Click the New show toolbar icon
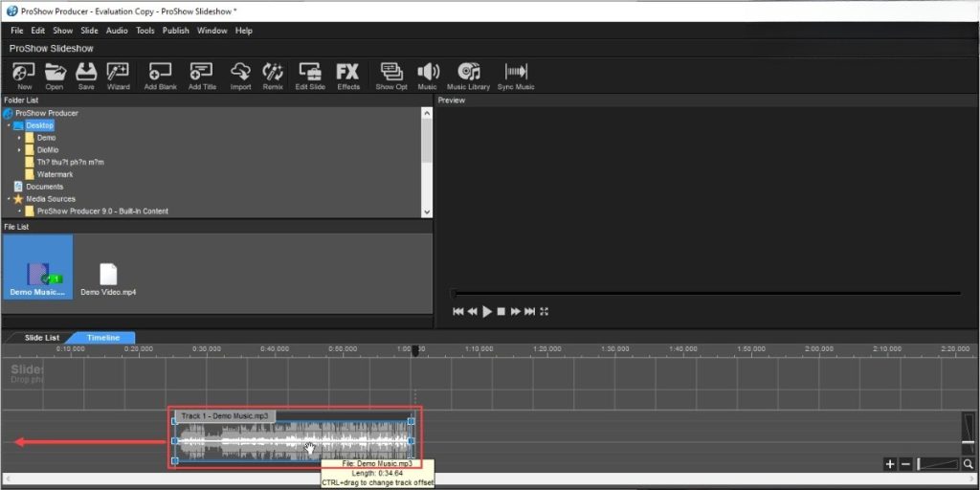The image size is (980, 490). 24,77
